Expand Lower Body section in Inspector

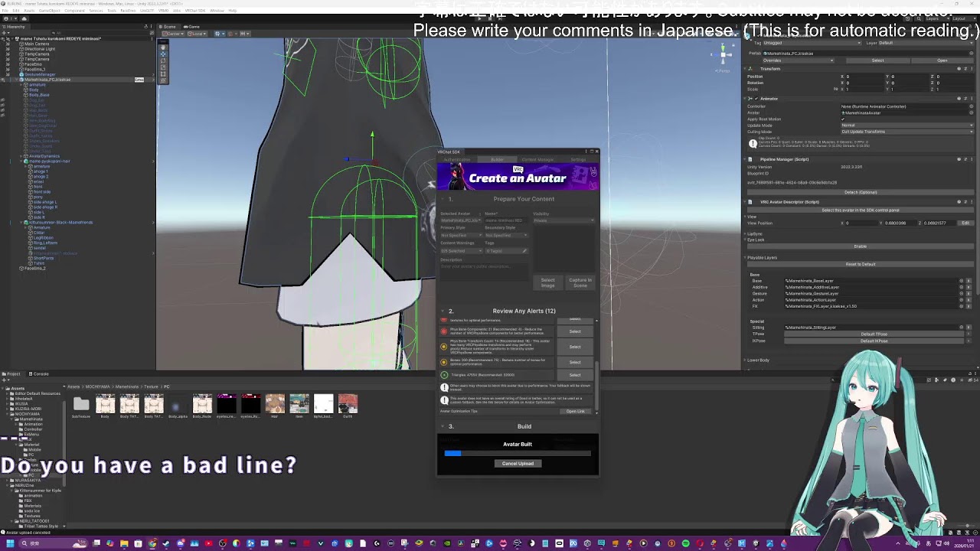(x=746, y=360)
